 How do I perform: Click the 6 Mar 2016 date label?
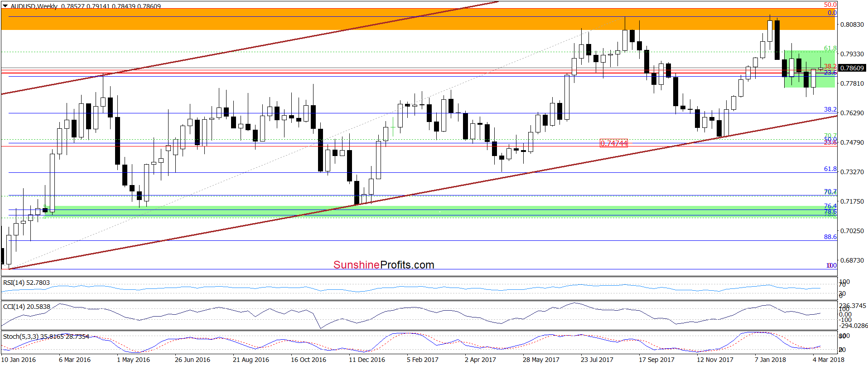click(75, 360)
